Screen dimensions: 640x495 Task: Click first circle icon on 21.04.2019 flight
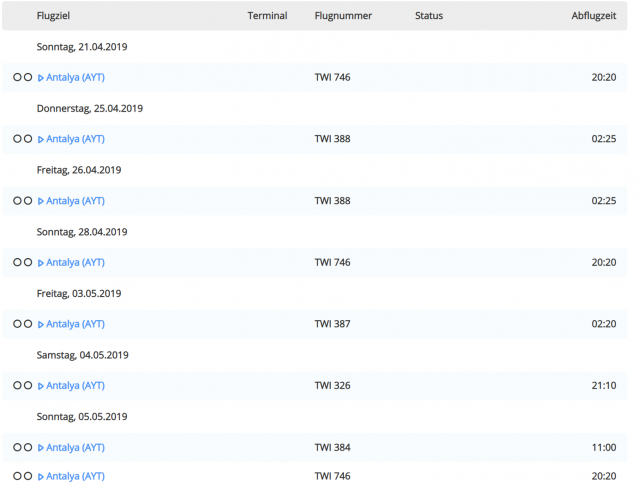click(17, 77)
